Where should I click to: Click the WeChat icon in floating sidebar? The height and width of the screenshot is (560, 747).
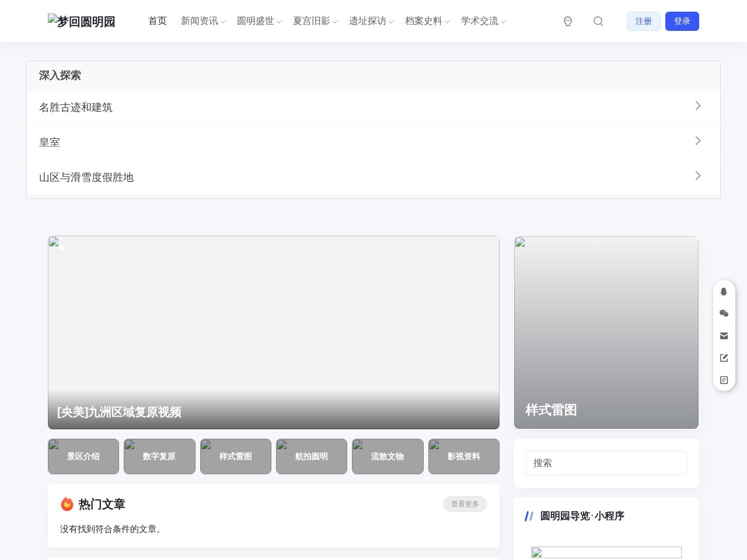(724, 313)
